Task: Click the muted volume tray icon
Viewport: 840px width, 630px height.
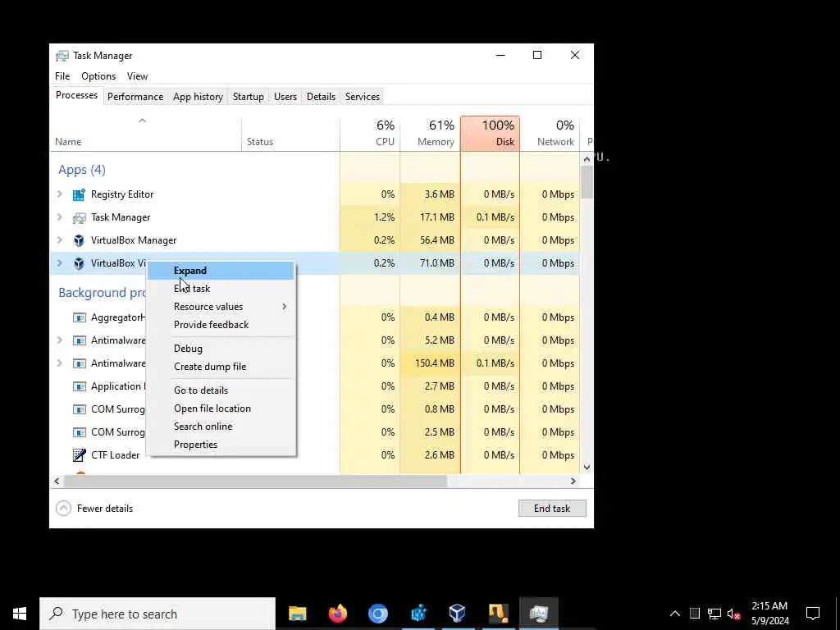Action: pyautogui.click(x=733, y=614)
